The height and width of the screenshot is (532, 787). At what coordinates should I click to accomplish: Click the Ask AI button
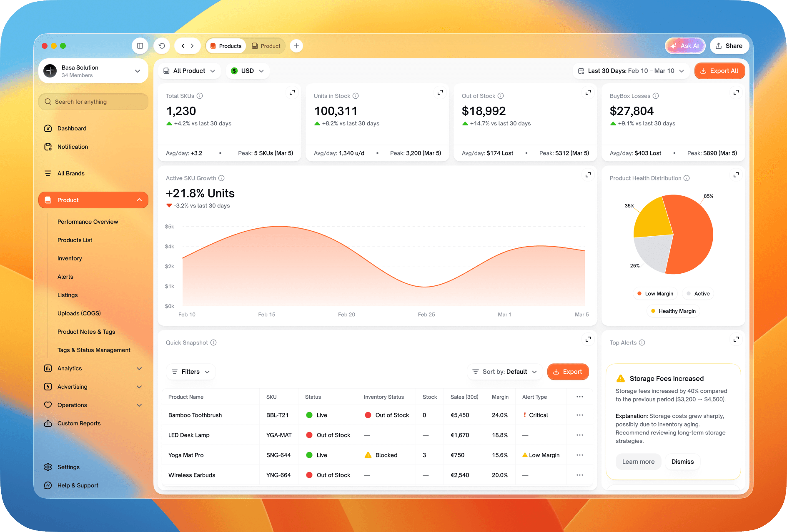685,46
